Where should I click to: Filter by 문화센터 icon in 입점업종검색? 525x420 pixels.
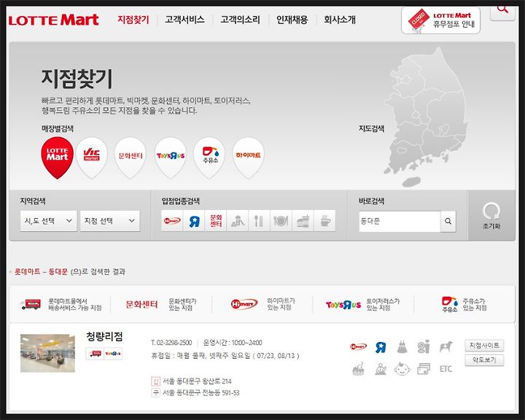tap(216, 221)
